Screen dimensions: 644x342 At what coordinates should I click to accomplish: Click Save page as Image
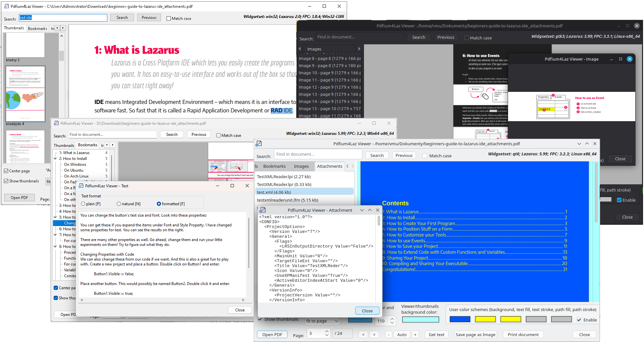476,335
